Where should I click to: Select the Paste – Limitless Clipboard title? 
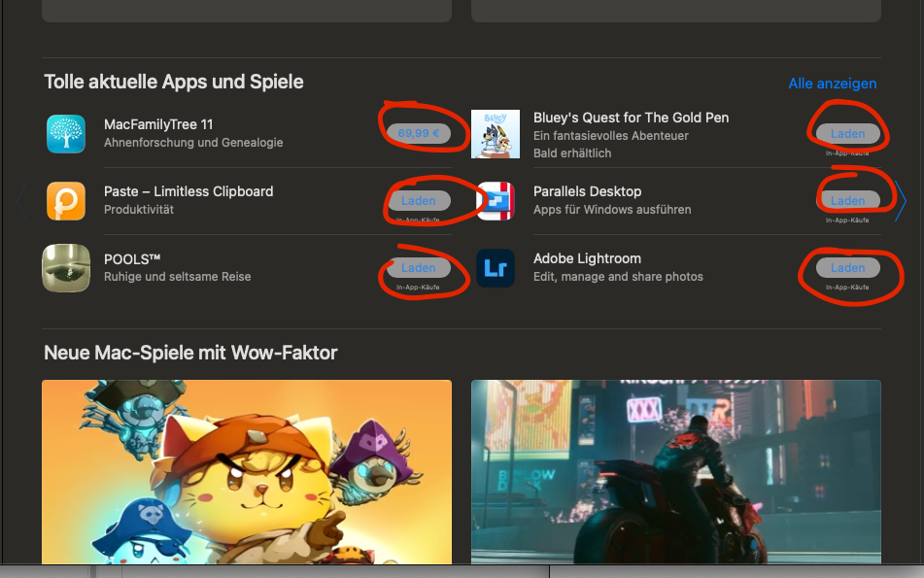[188, 191]
